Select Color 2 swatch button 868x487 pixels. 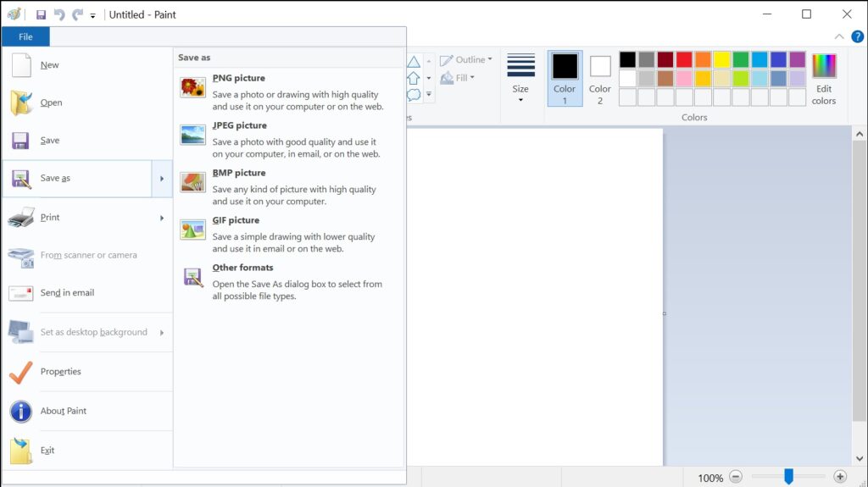(600, 78)
